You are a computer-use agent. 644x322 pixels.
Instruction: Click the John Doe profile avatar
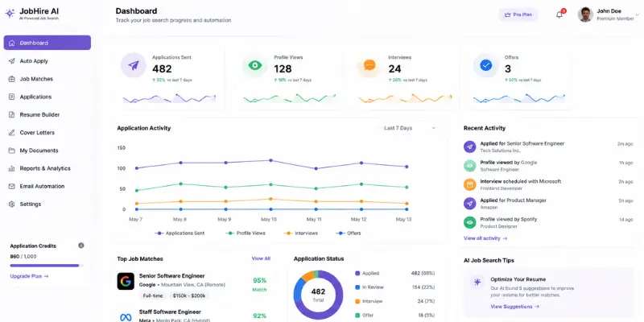pos(585,14)
